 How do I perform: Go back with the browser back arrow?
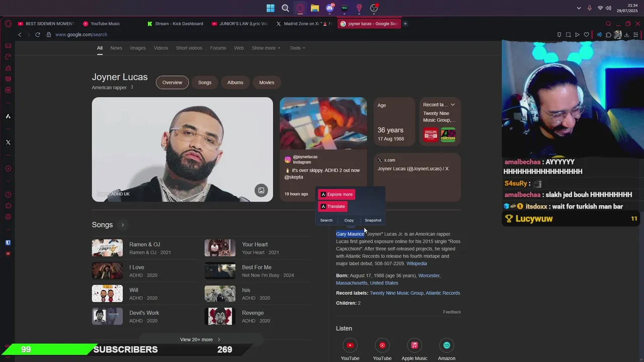pyautogui.click(x=20, y=35)
